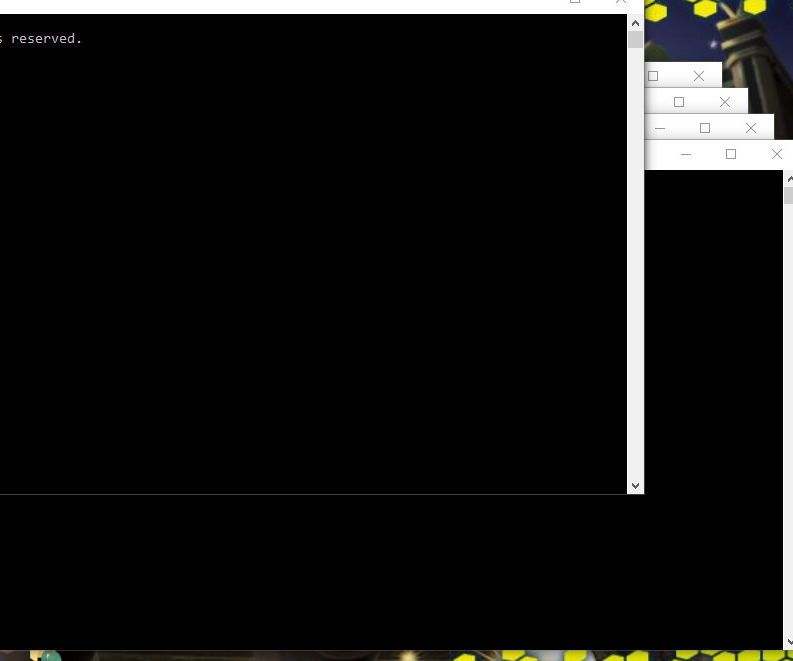Maximize the window just behind the frontmost one
Screen dimensions: 793x661
tap(731, 154)
